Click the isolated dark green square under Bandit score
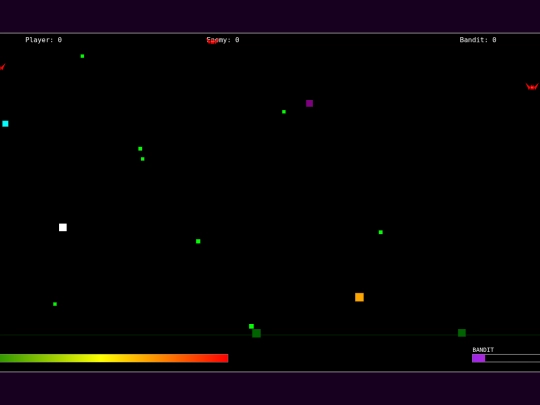Viewport: 540px width, 405px height. (462, 333)
